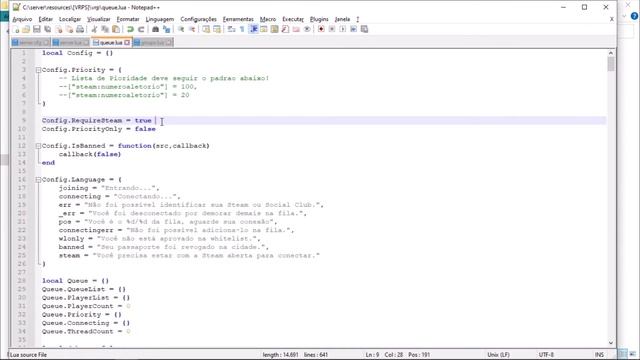Viewport: 640px width, 360px height.
Task: Click the Stop Recording macro icon
Action: tap(332, 29)
